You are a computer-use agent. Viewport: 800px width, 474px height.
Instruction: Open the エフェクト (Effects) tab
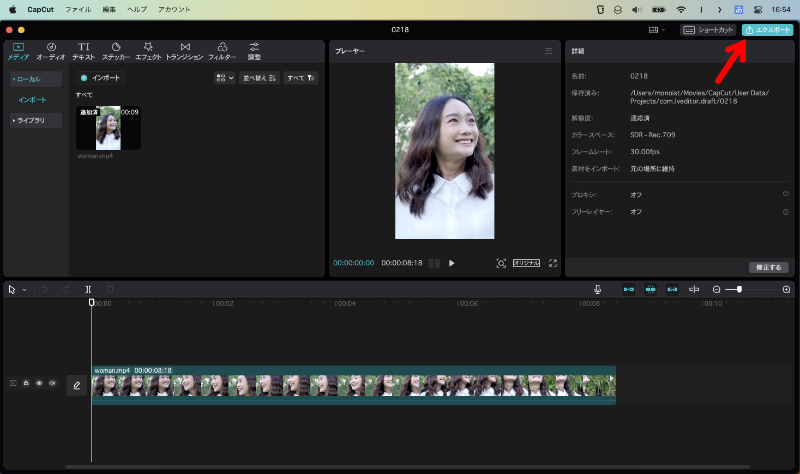(148, 52)
